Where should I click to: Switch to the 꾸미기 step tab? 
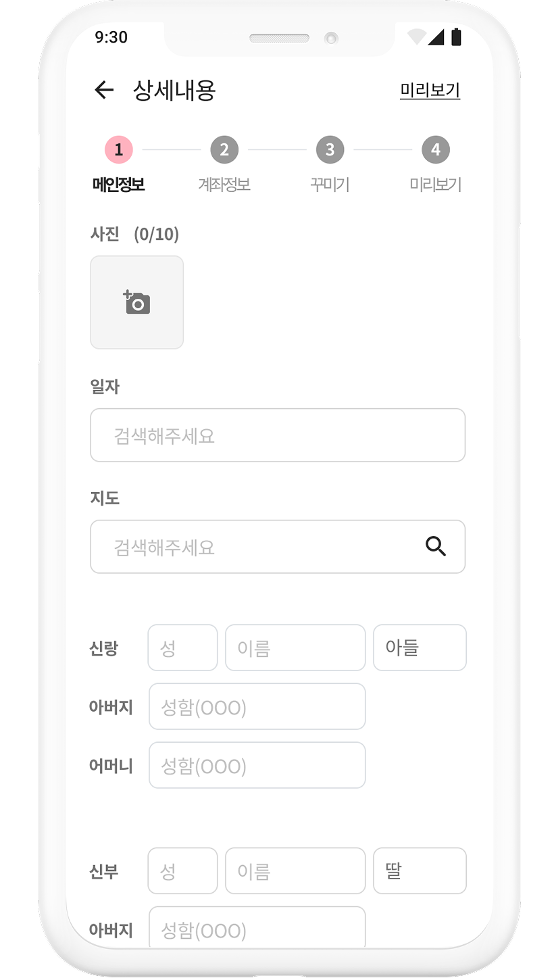[330, 185]
